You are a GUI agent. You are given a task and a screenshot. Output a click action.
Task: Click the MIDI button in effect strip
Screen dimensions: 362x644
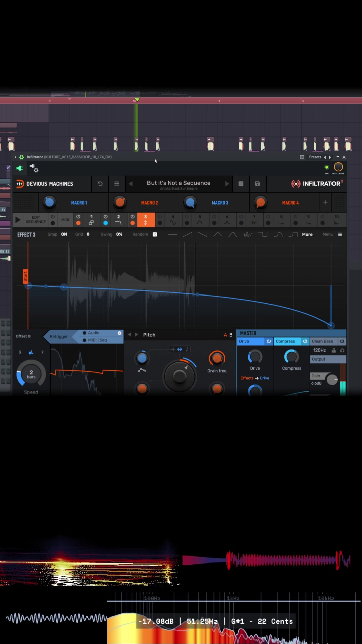[65, 220]
